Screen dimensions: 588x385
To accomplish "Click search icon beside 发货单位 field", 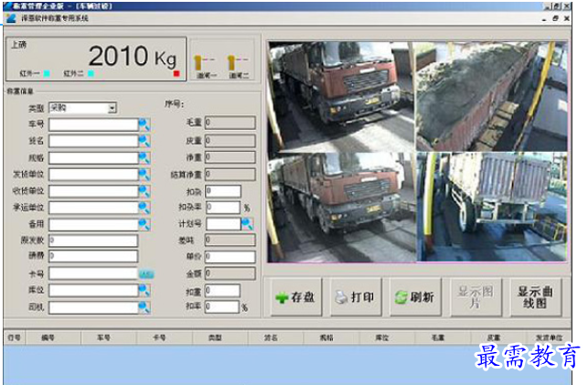I will point(144,175).
